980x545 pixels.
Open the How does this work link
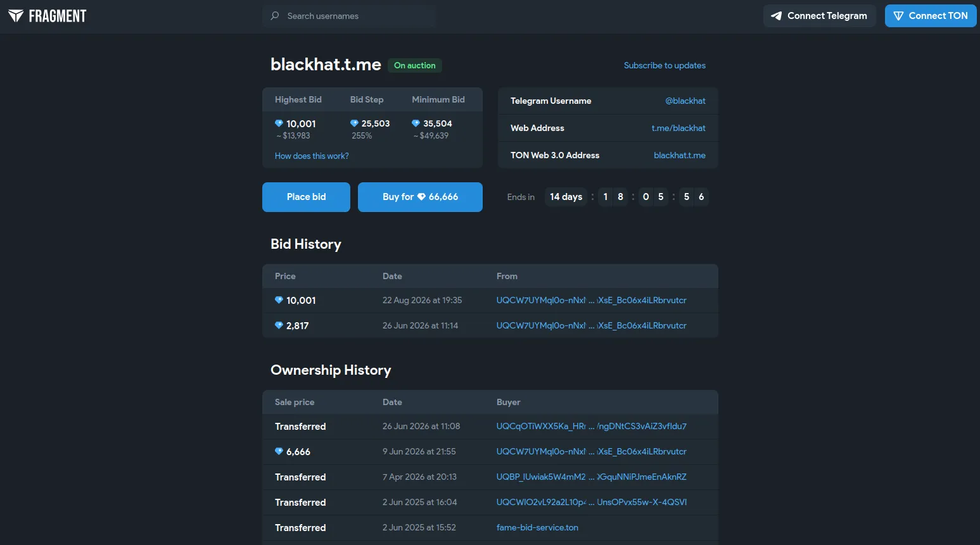[312, 156]
